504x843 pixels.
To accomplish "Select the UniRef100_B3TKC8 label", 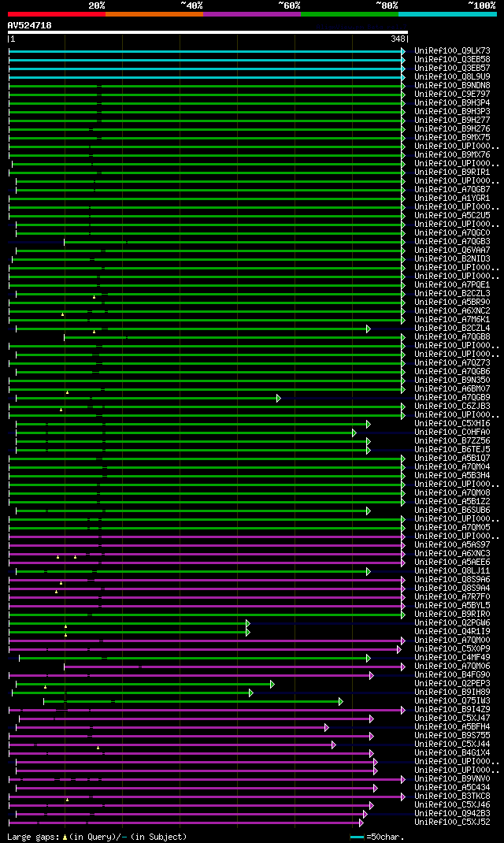I will click(452, 797).
